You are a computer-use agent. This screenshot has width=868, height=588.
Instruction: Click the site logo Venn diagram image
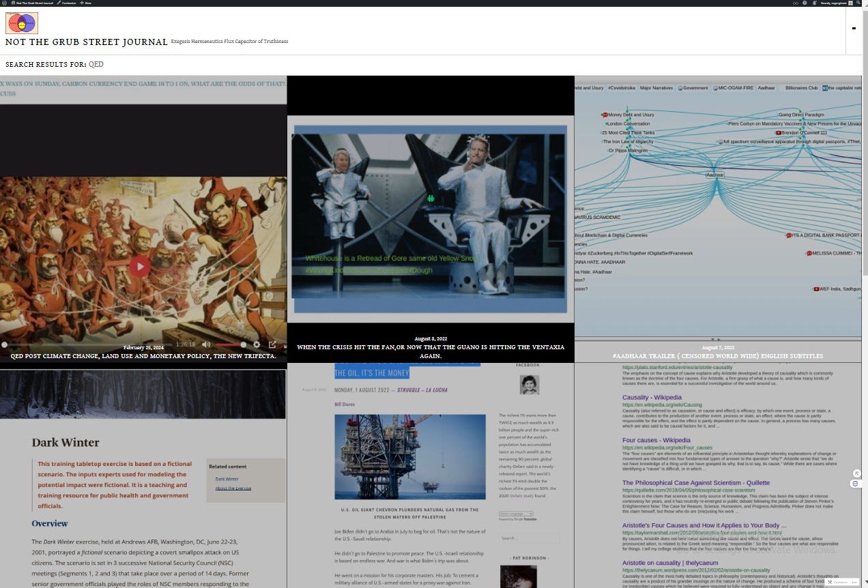point(22,23)
